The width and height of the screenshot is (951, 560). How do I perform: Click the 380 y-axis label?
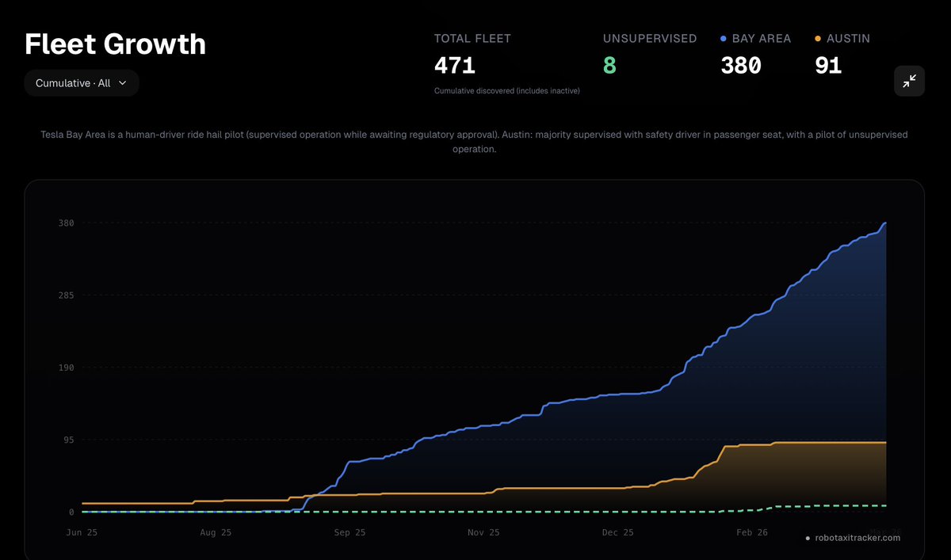(66, 223)
